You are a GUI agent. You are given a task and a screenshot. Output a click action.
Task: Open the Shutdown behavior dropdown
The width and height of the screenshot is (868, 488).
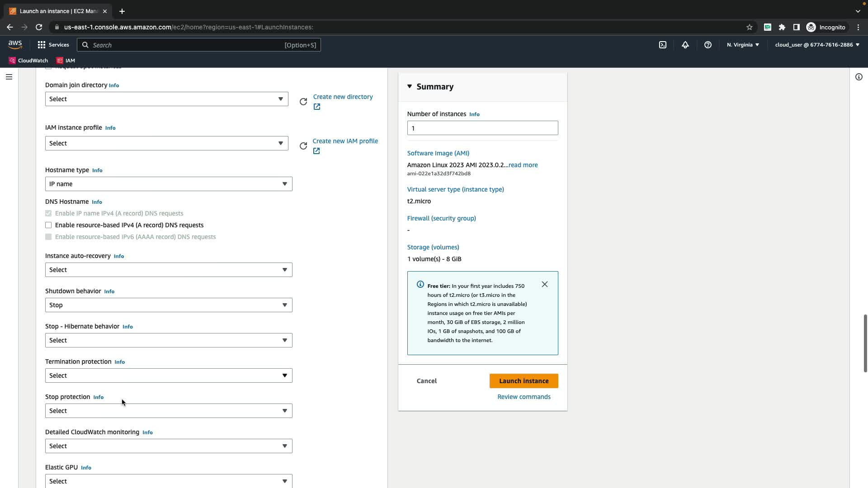(x=168, y=305)
